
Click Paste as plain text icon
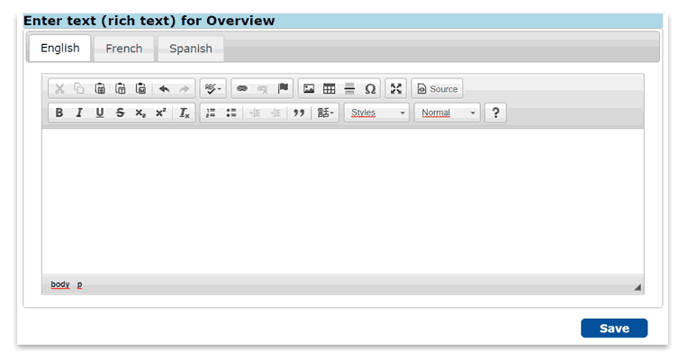point(120,89)
